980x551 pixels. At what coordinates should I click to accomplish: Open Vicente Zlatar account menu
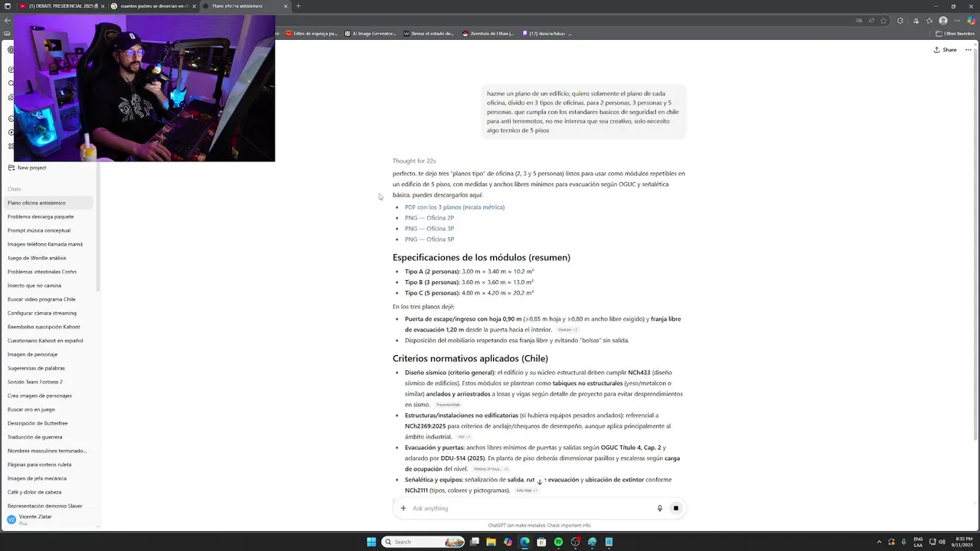[x=48, y=520]
